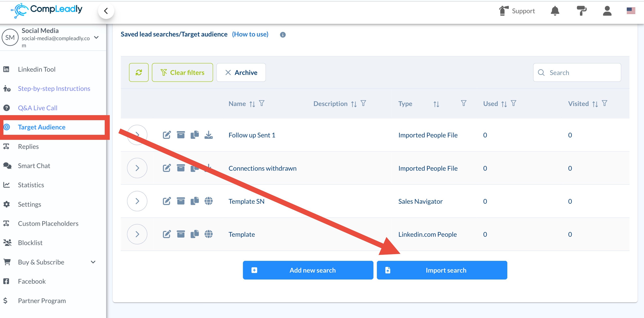Edit the Follow up Sent 1 search

[x=167, y=135]
